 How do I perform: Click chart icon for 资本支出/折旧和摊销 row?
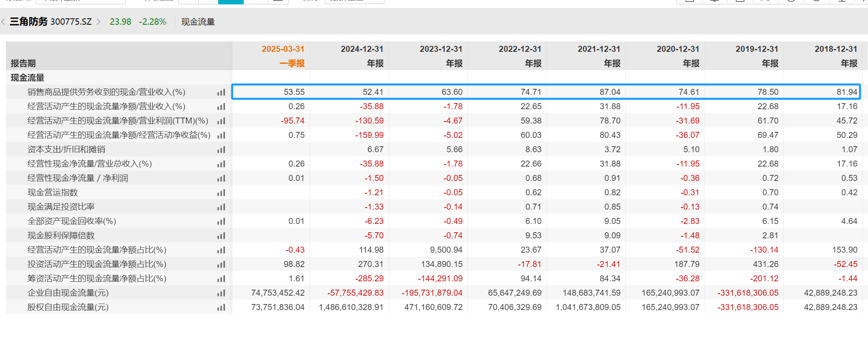coord(221,150)
